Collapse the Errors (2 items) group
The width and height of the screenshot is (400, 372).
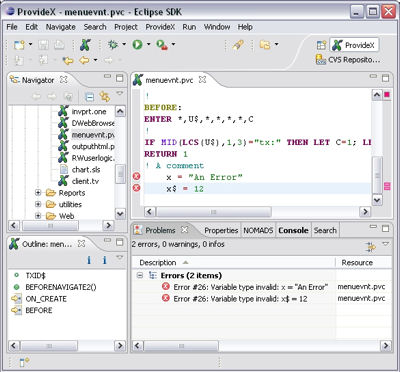[x=140, y=275]
